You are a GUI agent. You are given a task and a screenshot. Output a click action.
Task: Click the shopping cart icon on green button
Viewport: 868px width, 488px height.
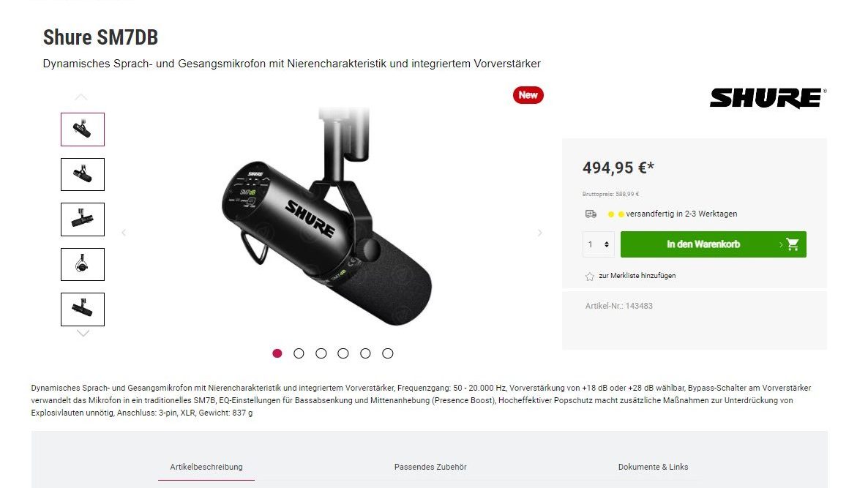[793, 244]
